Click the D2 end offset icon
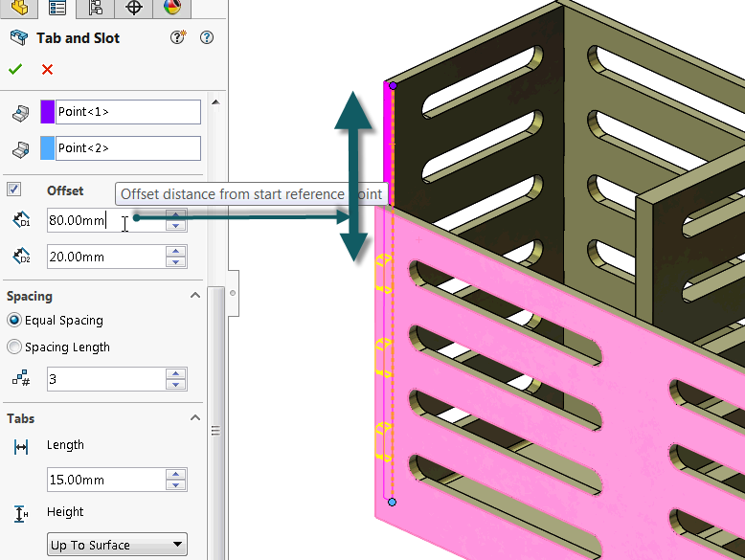Screen dimensions: 745x560 pos(21,256)
